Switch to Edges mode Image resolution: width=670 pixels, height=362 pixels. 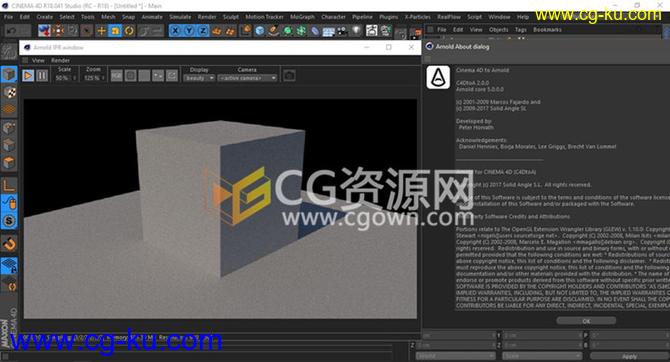pyautogui.click(x=9, y=145)
